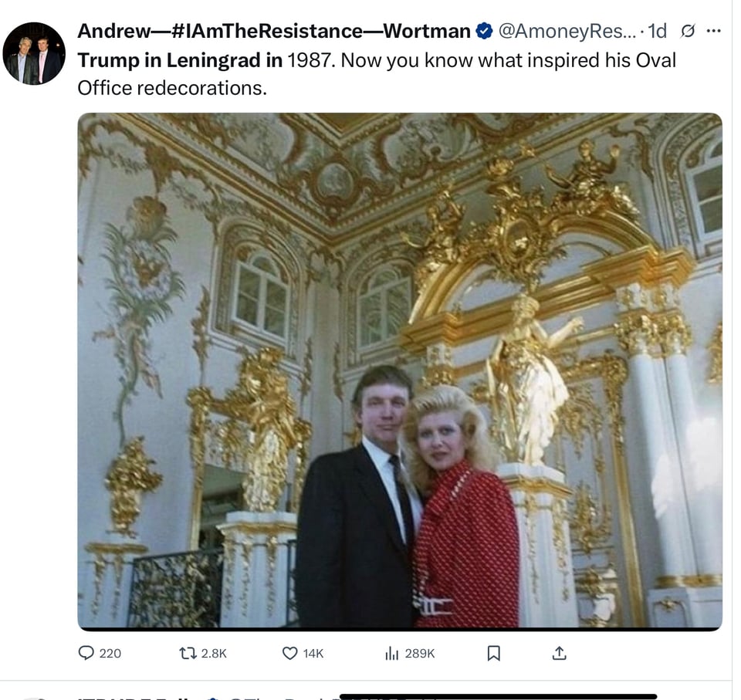Open the tweet options ellipsis menu
Viewport: 741px width, 700px height.
pos(712,32)
